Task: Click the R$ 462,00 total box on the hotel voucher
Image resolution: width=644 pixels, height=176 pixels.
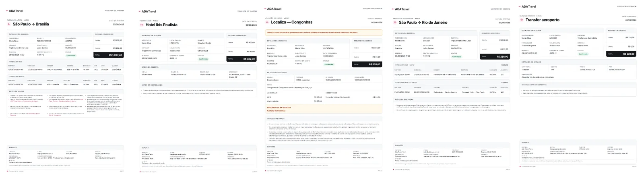Action: pos(242,59)
